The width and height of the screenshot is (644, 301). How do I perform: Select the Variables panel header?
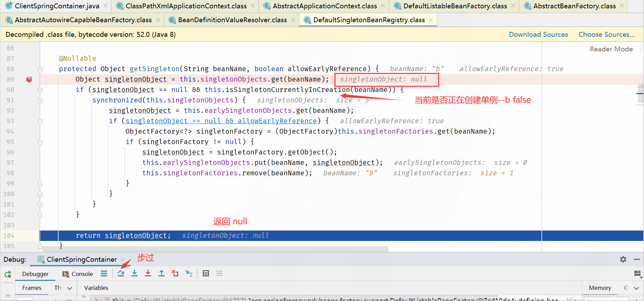[96, 288]
